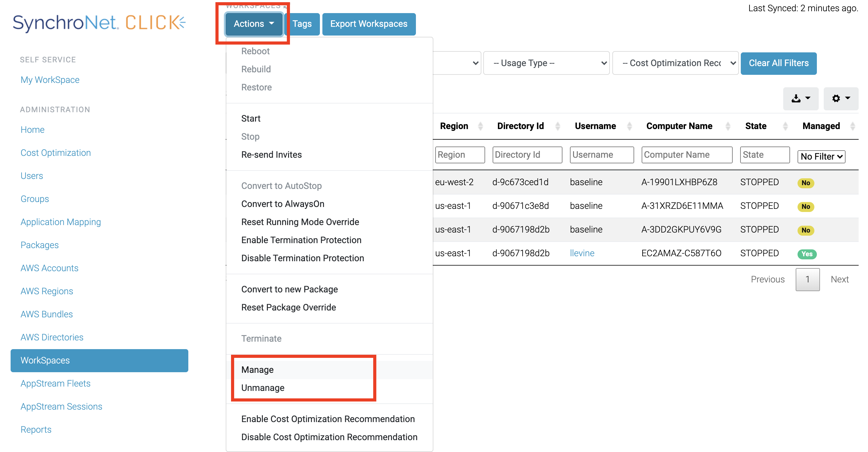Viewport: 868px width, 452px height.
Task: Choose Start in the Actions menu
Action: click(x=251, y=118)
